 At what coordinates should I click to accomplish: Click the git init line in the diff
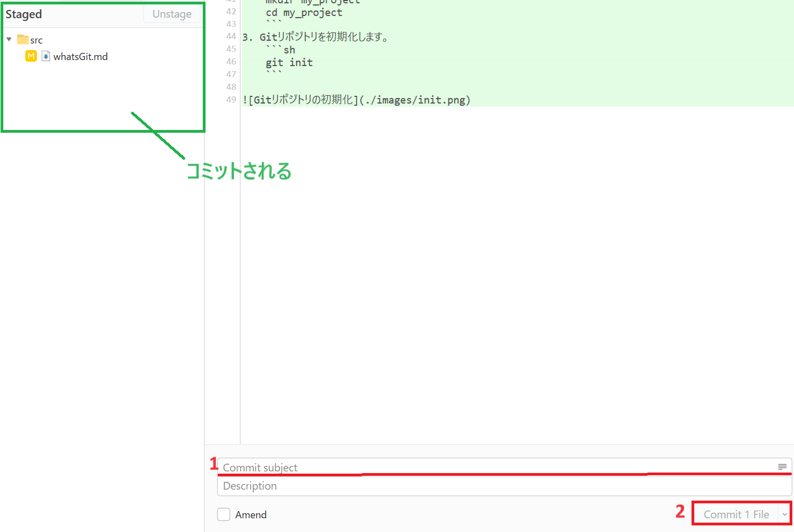coord(289,62)
